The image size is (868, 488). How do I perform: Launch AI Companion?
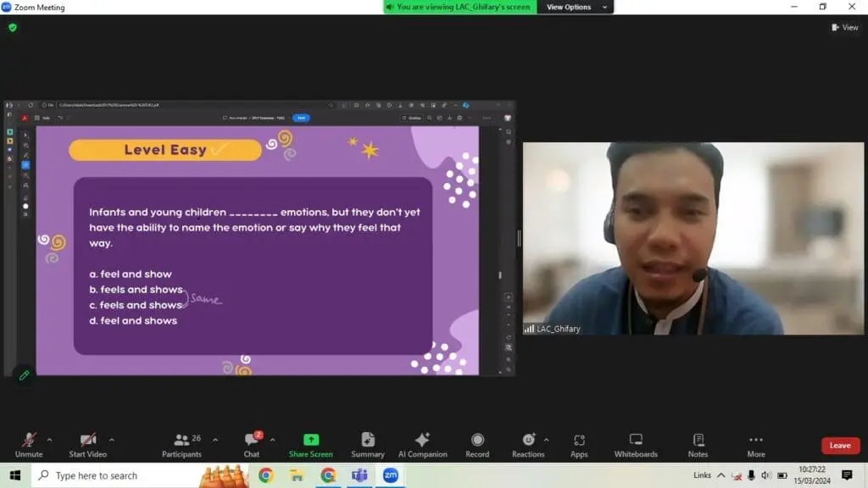coord(422,444)
